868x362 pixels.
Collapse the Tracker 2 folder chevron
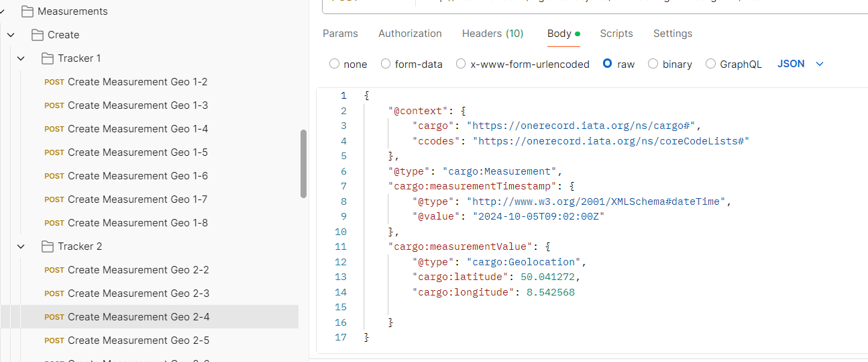click(x=21, y=246)
